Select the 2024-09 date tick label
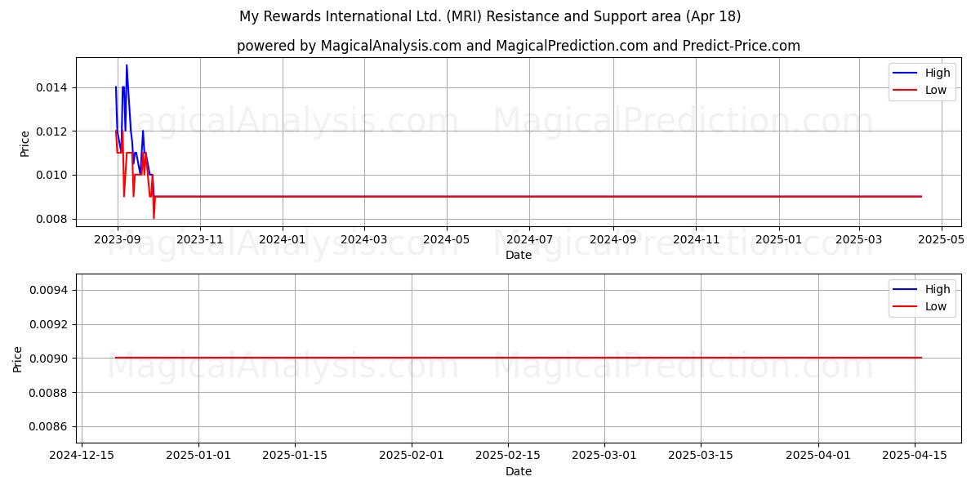The width and height of the screenshot is (980, 490). (612, 240)
